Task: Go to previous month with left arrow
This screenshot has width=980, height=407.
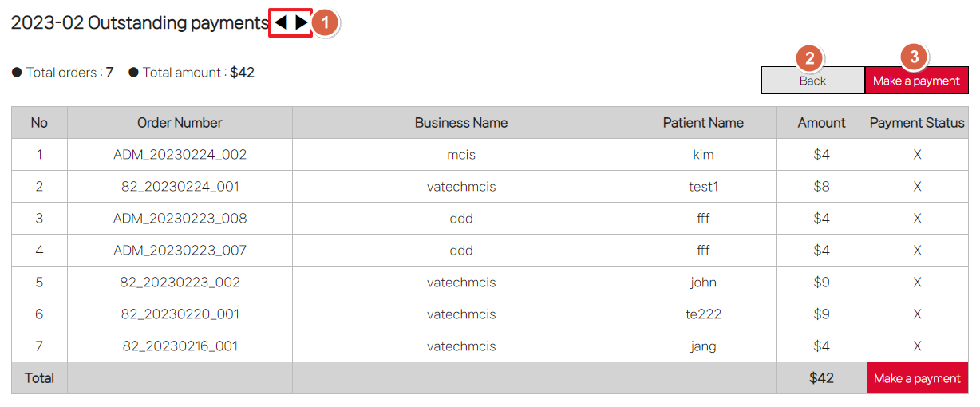Action: 281,23
